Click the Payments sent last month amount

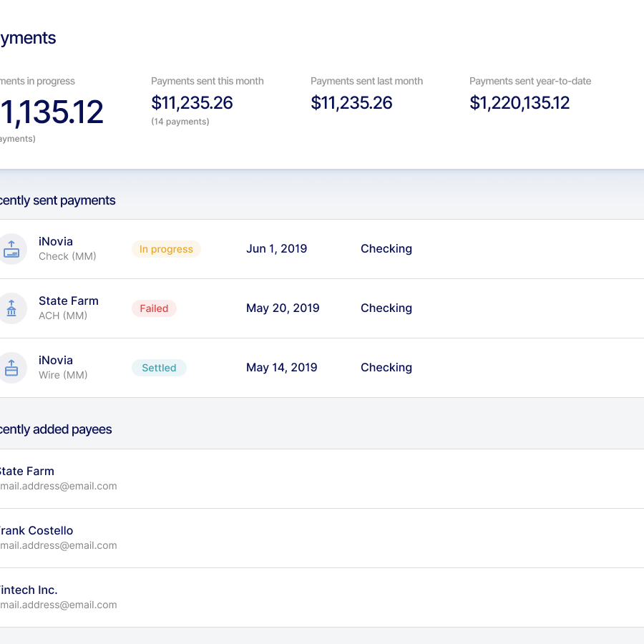(351, 102)
